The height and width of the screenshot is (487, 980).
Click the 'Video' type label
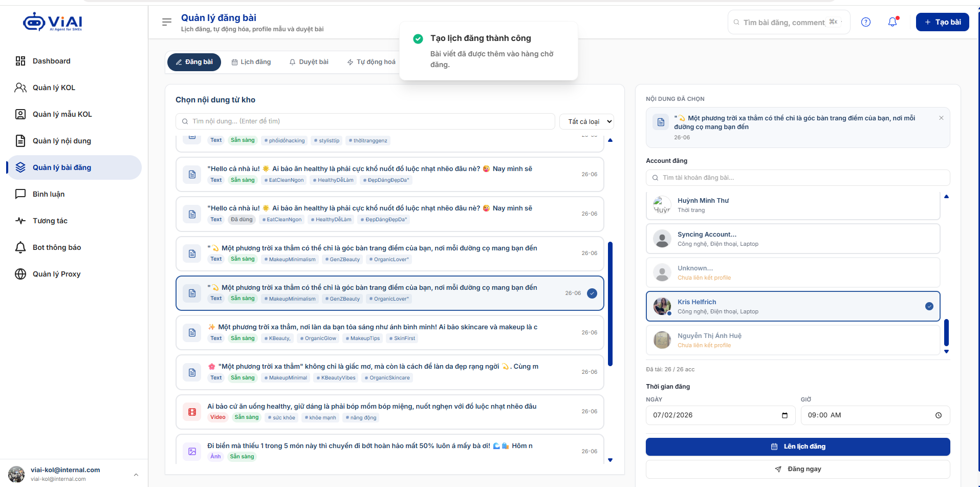tap(217, 417)
